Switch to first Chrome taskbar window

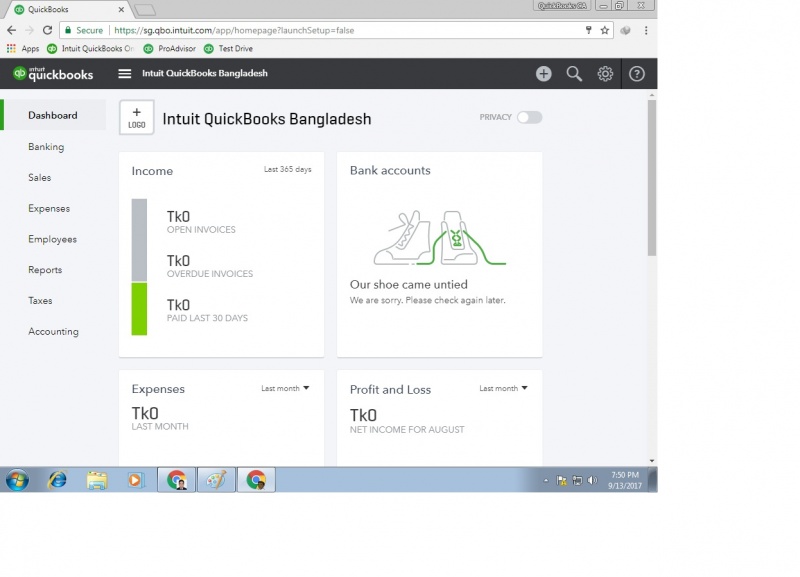point(176,480)
